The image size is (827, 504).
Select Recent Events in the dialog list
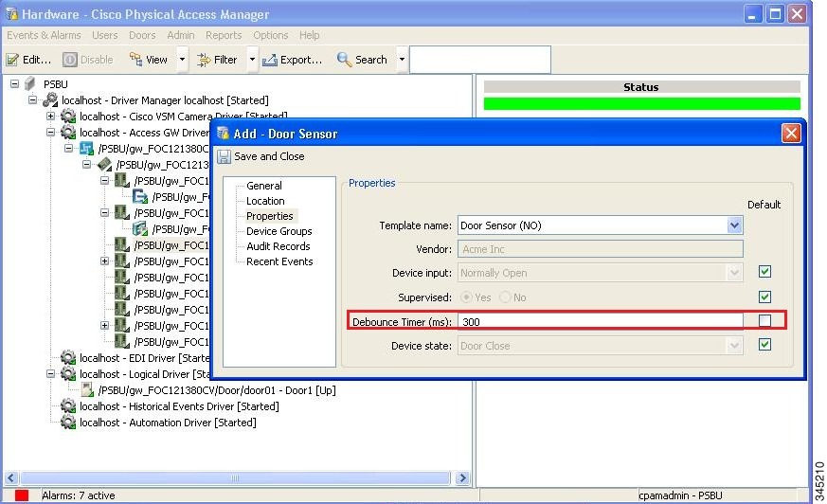pyautogui.click(x=279, y=261)
